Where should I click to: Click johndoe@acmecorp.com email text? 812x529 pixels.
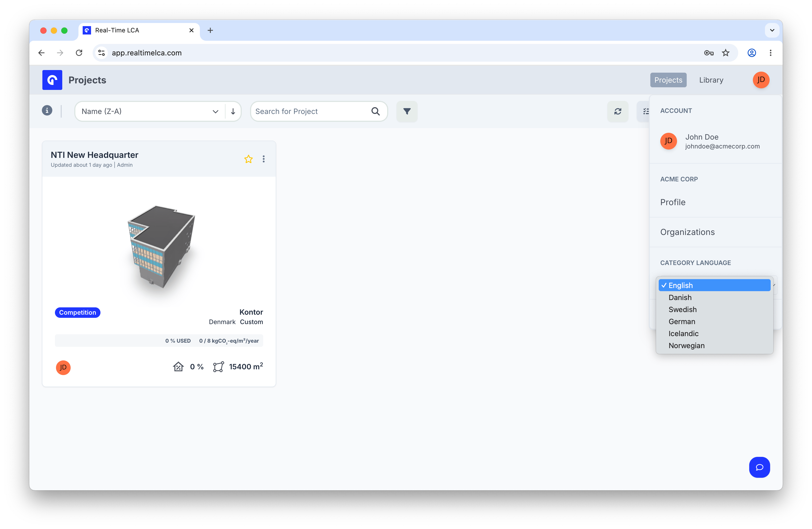tap(722, 146)
